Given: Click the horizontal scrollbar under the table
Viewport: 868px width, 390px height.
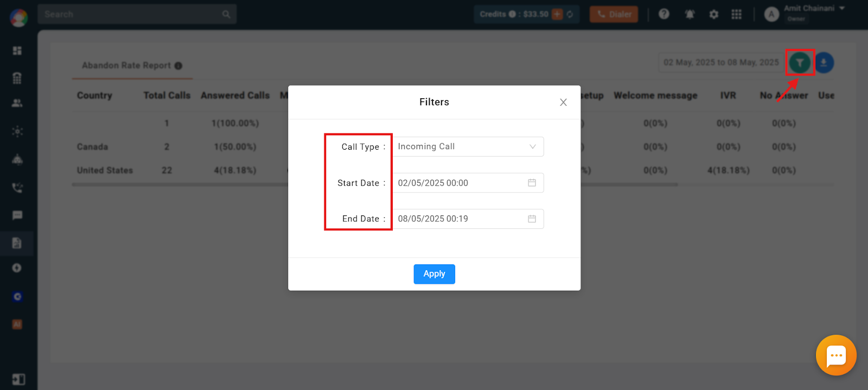Looking at the screenshot, I should point(375,184).
